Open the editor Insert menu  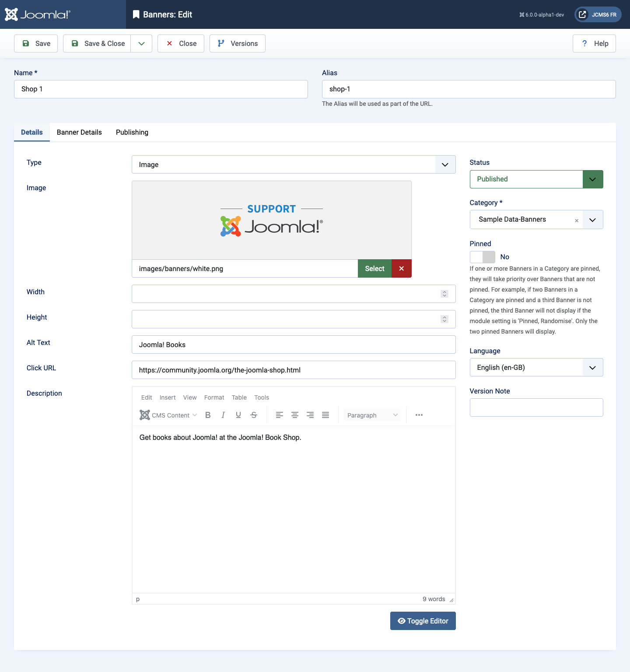pyautogui.click(x=168, y=397)
